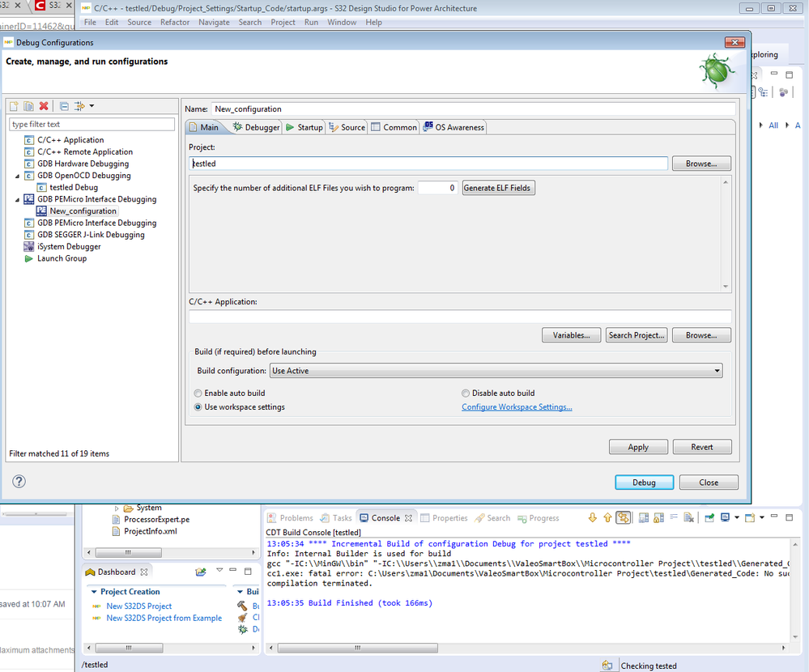Select the Enable auto build radio button
This screenshot has height=672, width=809.
pos(198,393)
